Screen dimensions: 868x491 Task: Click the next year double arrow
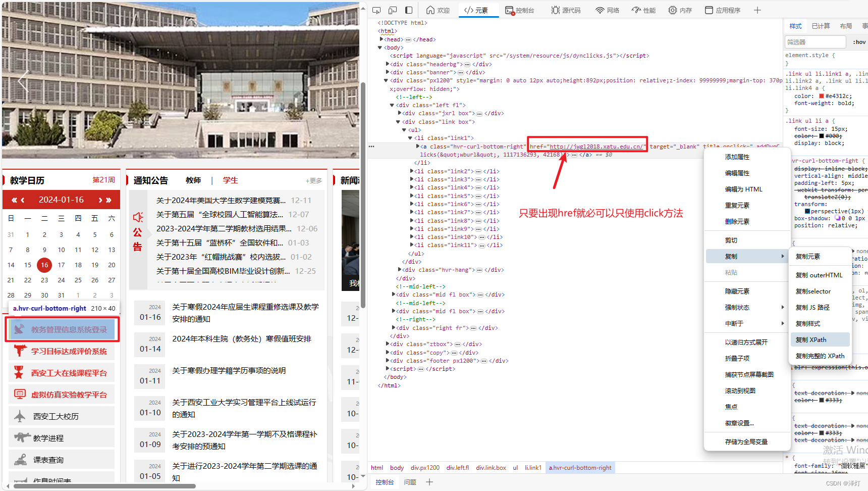[108, 200]
